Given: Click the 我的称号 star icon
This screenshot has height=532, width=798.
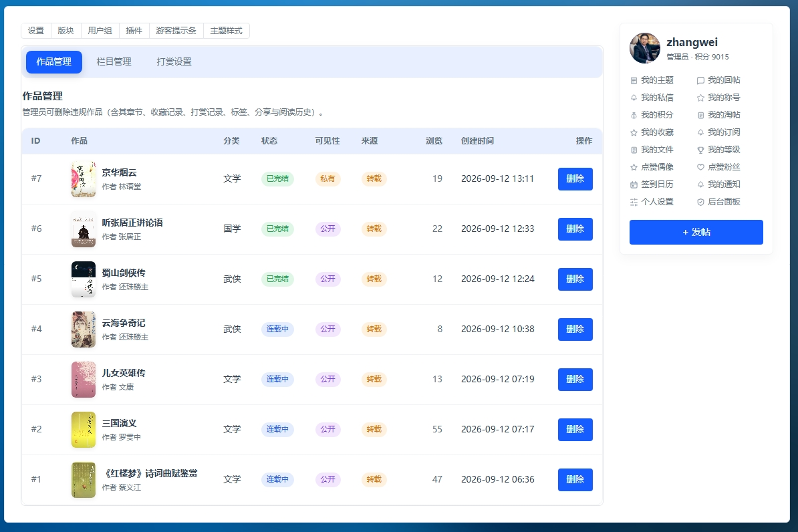Looking at the screenshot, I should [x=700, y=98].
